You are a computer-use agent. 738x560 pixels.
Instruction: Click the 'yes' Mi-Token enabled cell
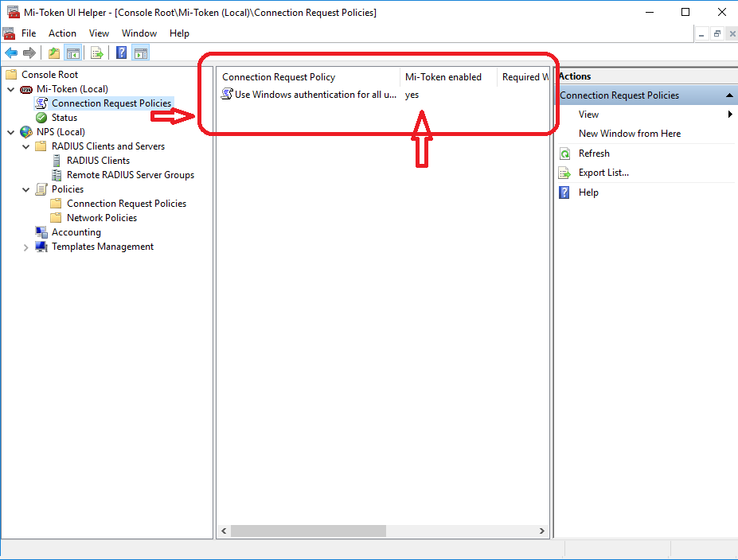pyautogui.click(x=412, y=95)
